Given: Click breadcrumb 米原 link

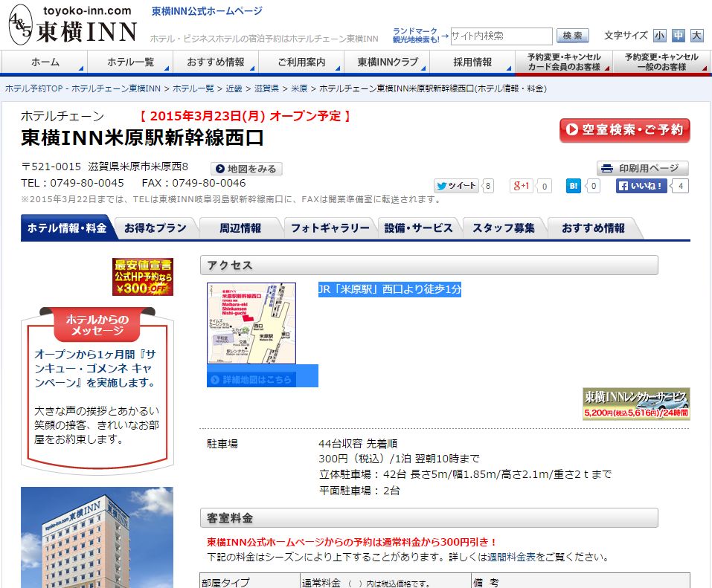Looking at the screenshot, I should pyautogui.click(x=299, y=88).
